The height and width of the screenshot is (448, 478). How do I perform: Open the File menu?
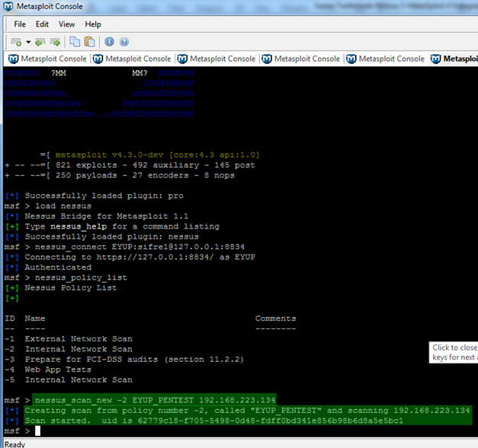[20, 24]
